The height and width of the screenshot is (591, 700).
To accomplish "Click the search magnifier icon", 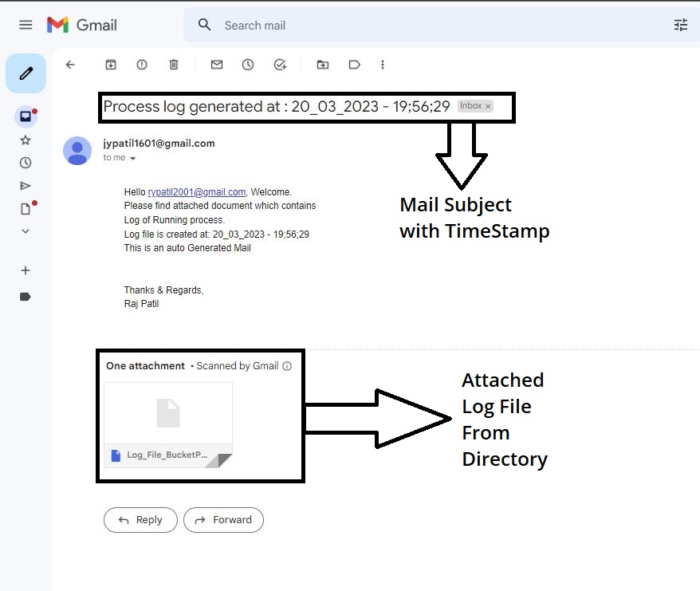I will point(204,25).
